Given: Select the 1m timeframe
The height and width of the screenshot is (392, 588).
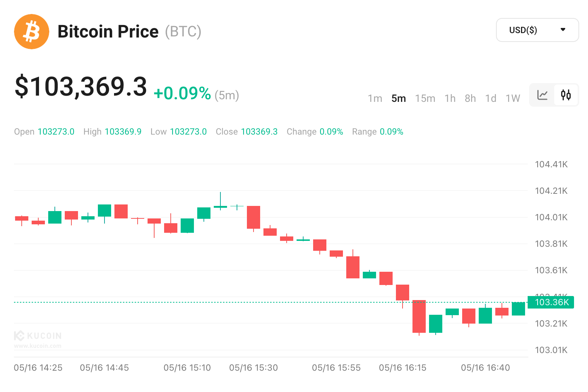Looking at the screenshot, I should click(375, 99).
